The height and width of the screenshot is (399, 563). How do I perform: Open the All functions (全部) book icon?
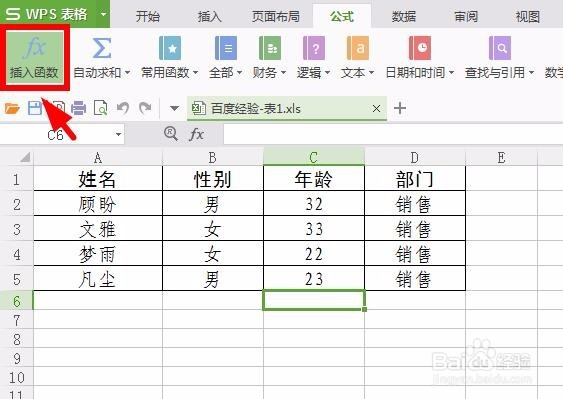coord(225,48)
